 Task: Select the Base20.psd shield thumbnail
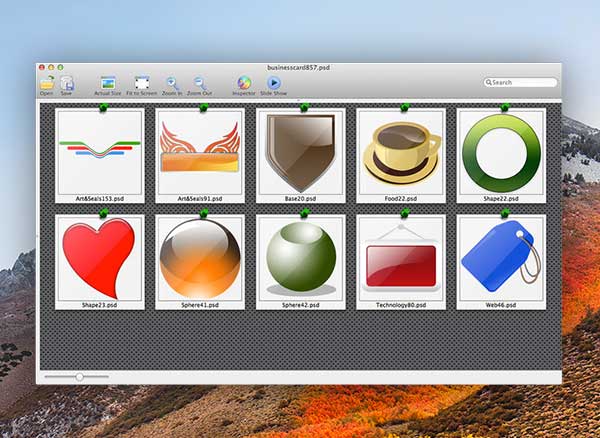pos(301,153)
